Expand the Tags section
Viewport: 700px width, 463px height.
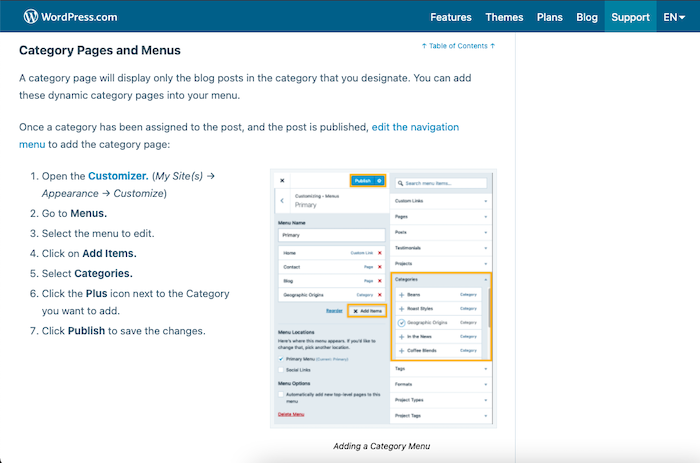[441, 369]
